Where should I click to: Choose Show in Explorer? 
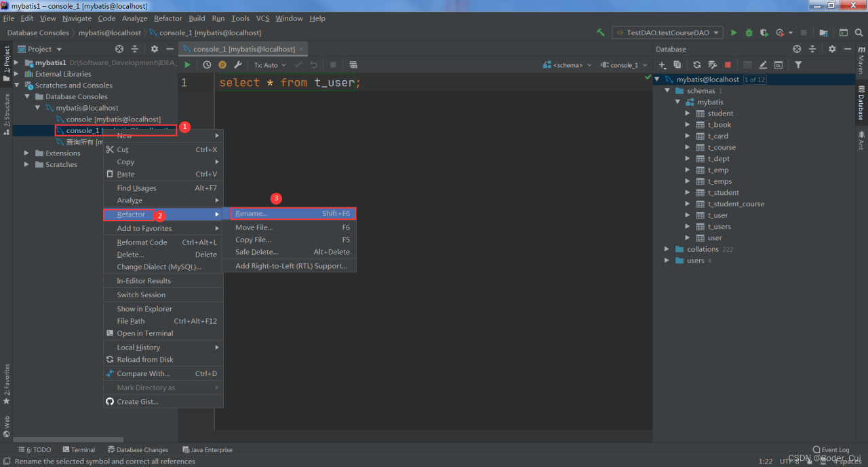(163, 309)
